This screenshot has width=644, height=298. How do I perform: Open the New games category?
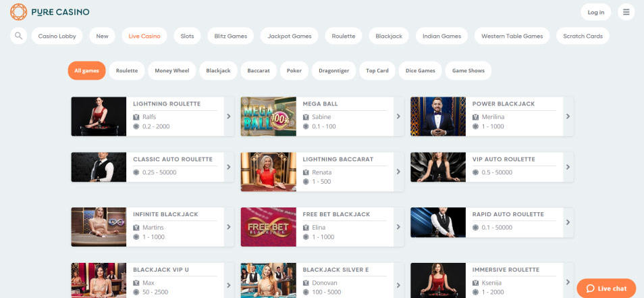point(102,36)
